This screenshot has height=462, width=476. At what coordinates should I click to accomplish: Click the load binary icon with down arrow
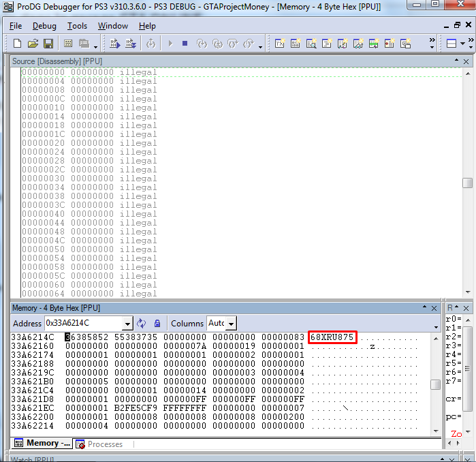click(131, 44)
